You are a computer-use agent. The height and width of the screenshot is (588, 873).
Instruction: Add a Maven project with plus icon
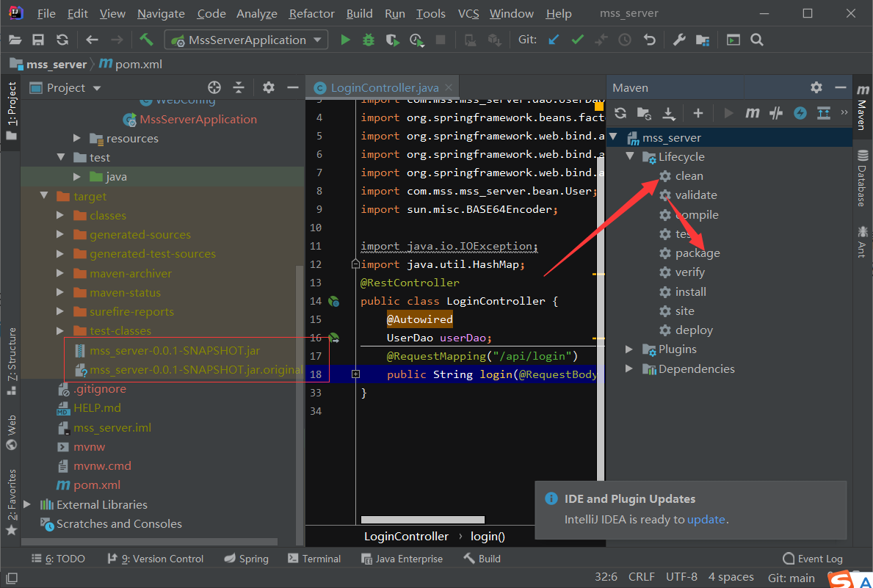tap(698, 113)
